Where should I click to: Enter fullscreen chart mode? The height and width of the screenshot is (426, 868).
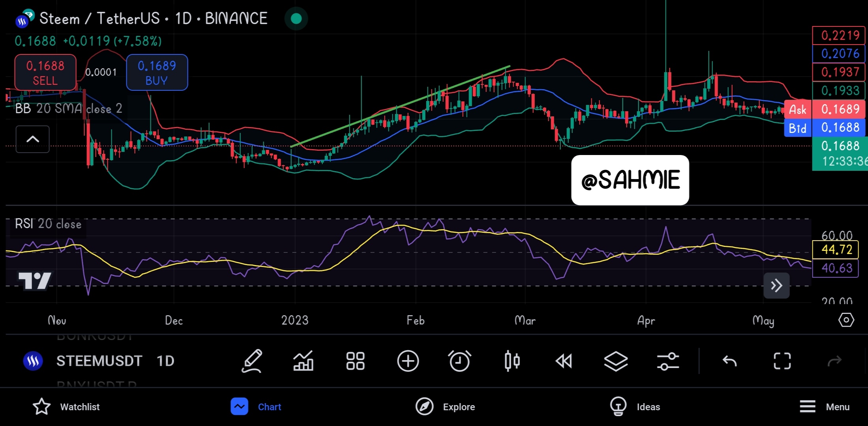(782, 361)
